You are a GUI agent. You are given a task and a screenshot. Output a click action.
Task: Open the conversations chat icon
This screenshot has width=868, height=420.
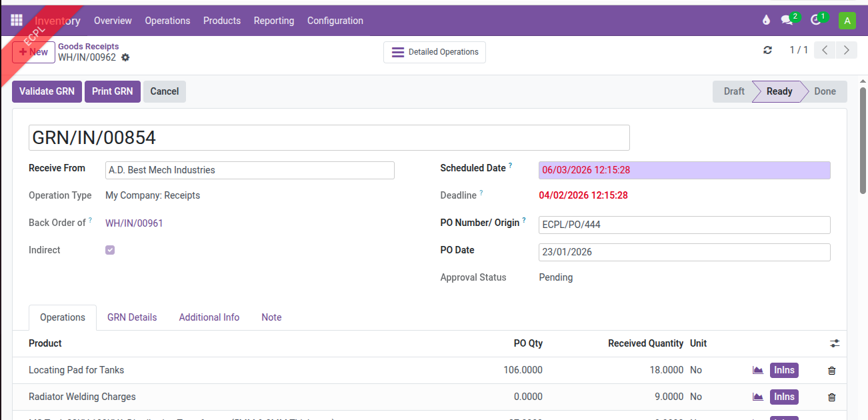(x=787, y=21)
